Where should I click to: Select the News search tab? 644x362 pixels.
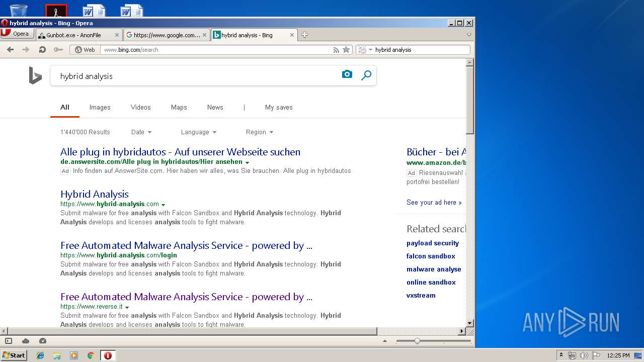point(215,107)
